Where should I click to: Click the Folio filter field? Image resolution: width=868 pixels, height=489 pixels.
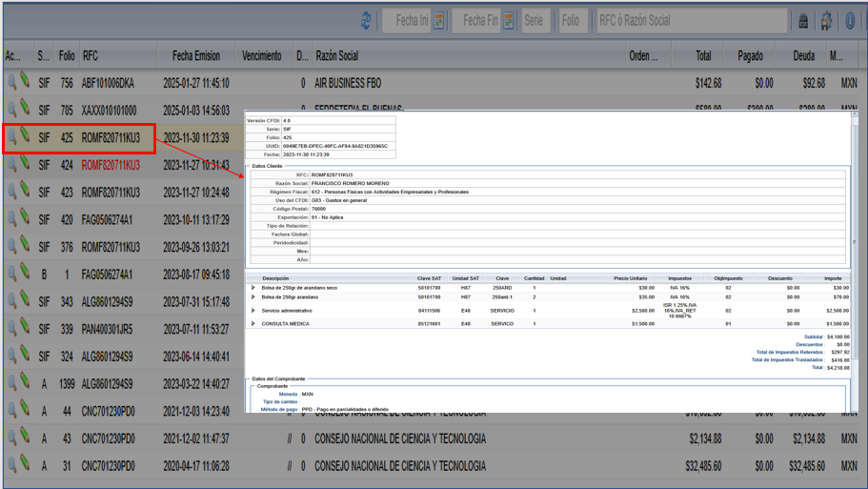click(x=571, y=21)
